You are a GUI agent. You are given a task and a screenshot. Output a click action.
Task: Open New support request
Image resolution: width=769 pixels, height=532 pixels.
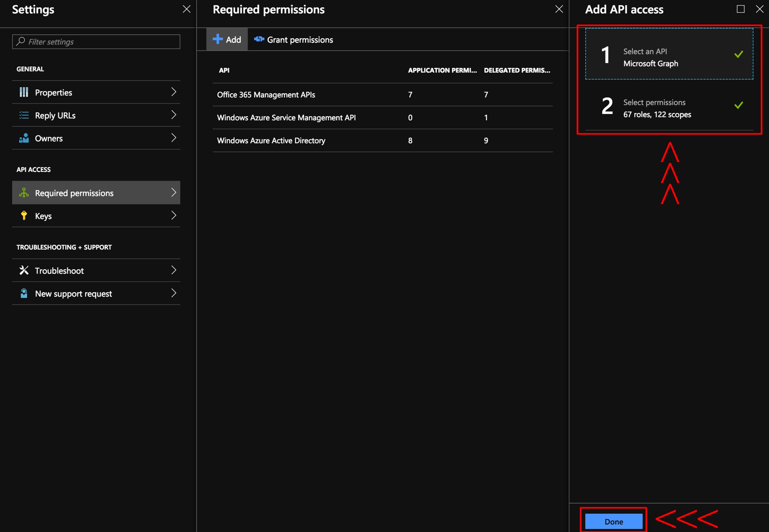96,293
